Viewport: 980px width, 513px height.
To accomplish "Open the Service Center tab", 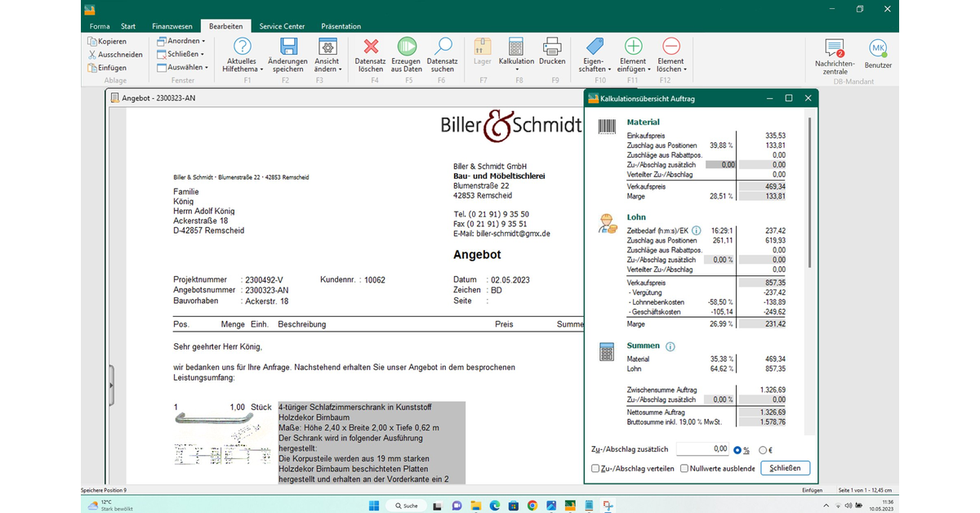I will click(282, 26).
